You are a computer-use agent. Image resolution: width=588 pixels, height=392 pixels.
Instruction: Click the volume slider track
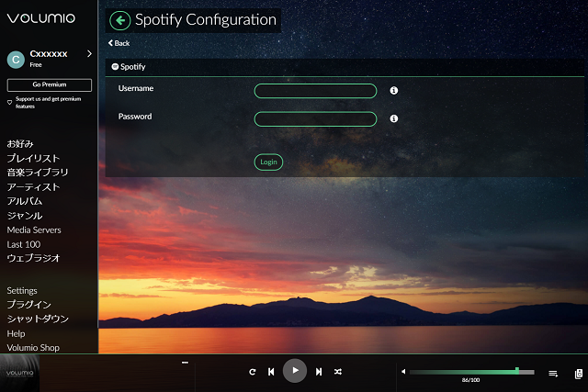point(471,372)
